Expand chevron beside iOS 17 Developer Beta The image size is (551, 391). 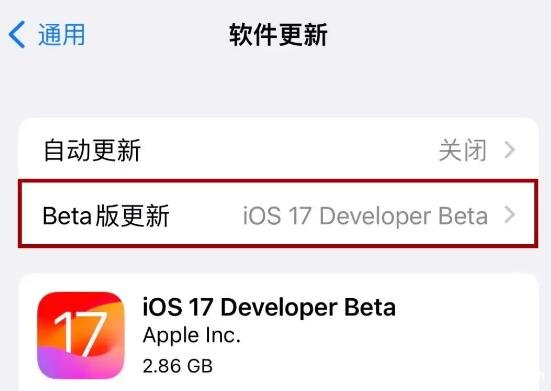tap(510, 215)
